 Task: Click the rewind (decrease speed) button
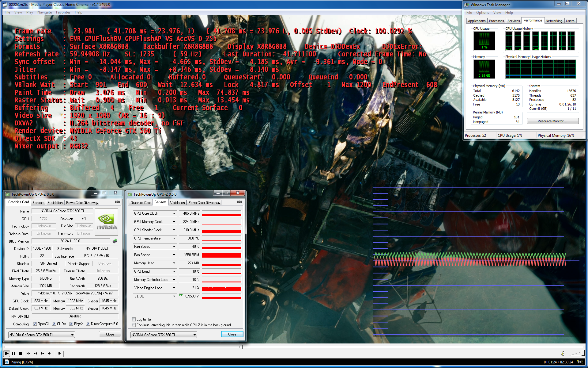(35, 353)
